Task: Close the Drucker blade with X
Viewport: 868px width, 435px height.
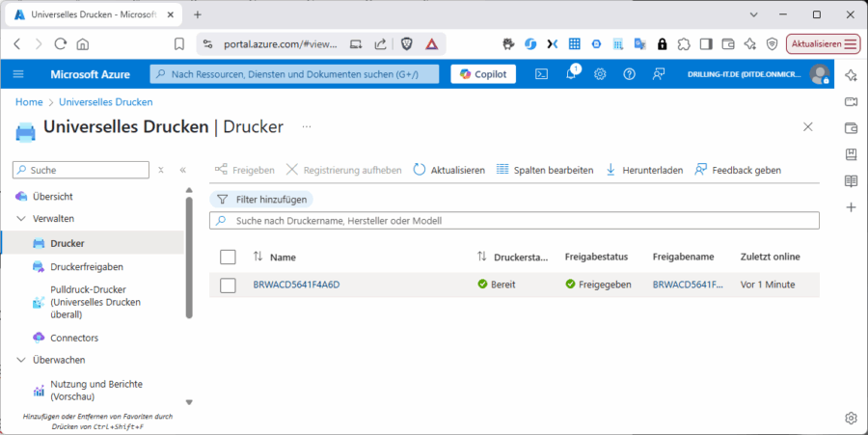Action: point(808,126)
